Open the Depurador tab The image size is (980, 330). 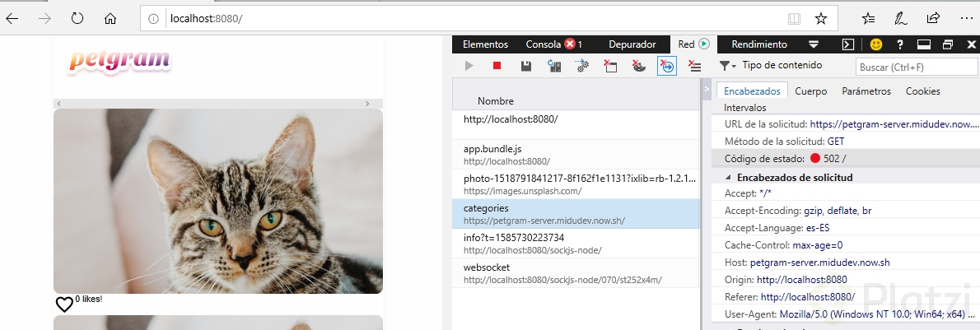632,44
